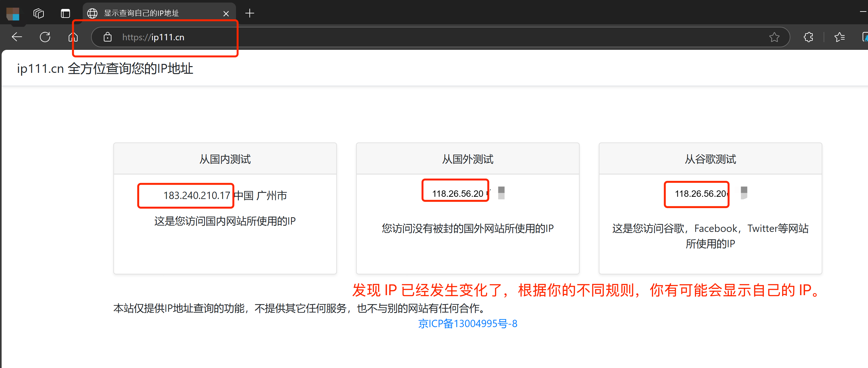Click the ip111.cn site heading
Screen dimensions: 868x368
pyautogui.click(x=105, y=68)
